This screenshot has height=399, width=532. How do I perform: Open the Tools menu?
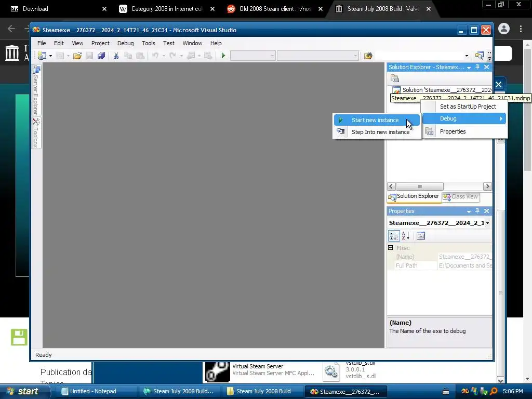[148, 43]
